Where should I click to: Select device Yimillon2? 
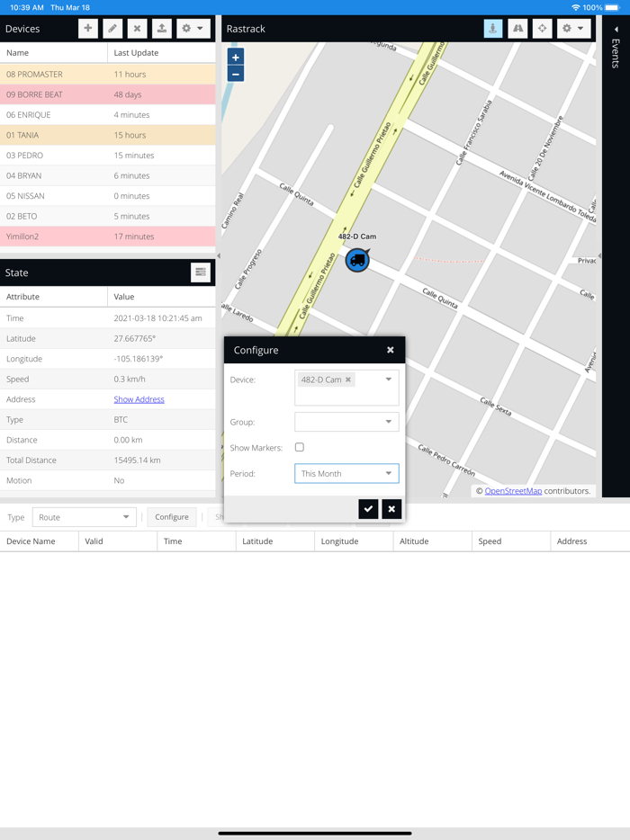(x=108, y=237)
